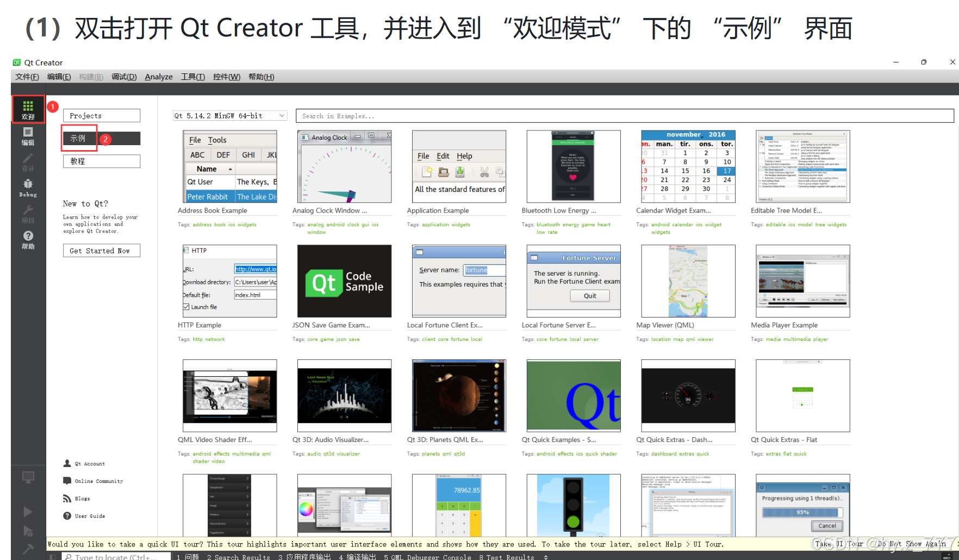Open Qt Account via its person icon
This screenshot has height=560, width=959.
[x=67, y=463]
